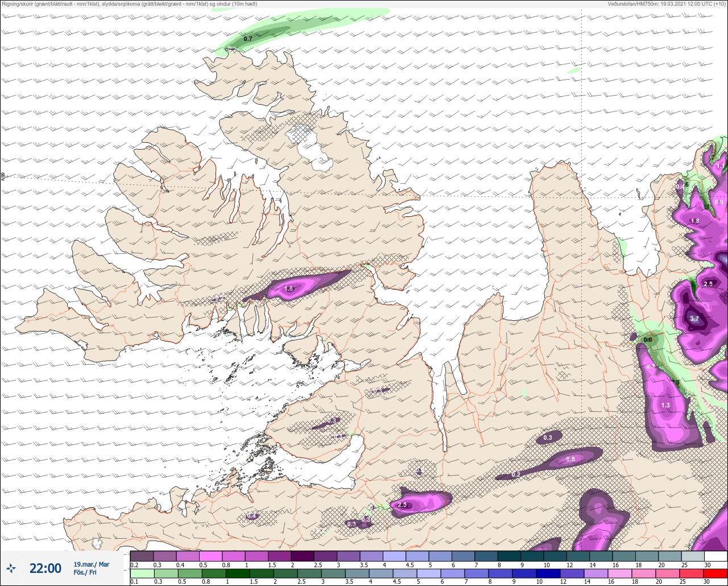
Task: Click the darkest green rain swatch labeled 1
Action: click(x=237, y=573)
